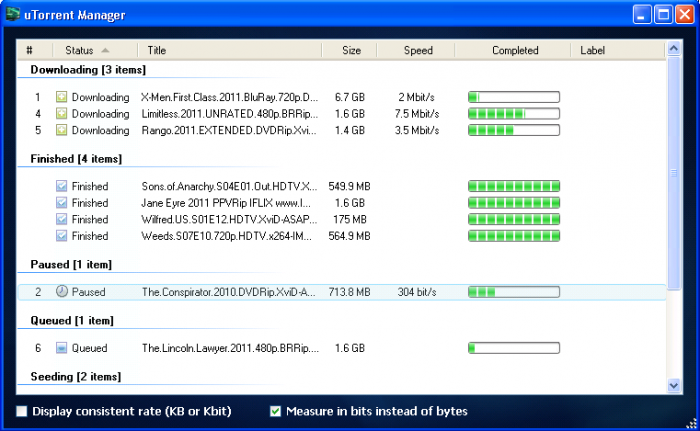700x431 pixels.
Task: Click the Paused status text
Action: (x=88, y=292)
